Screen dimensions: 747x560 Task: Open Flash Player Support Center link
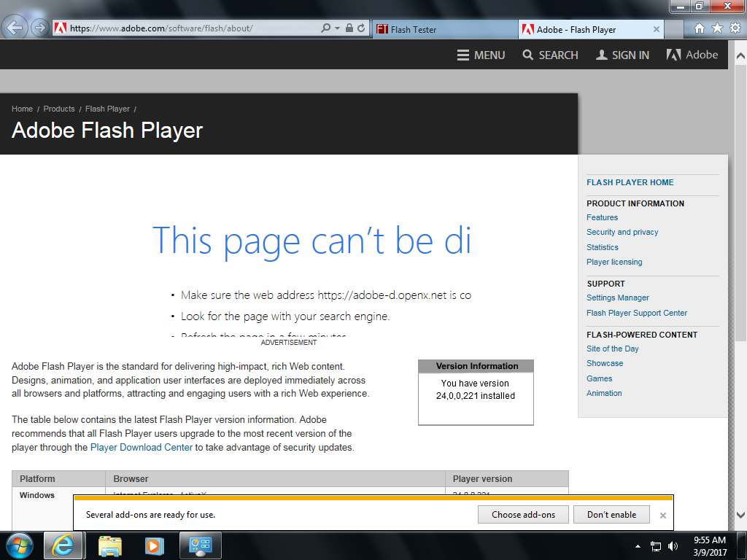click(636, 313)
